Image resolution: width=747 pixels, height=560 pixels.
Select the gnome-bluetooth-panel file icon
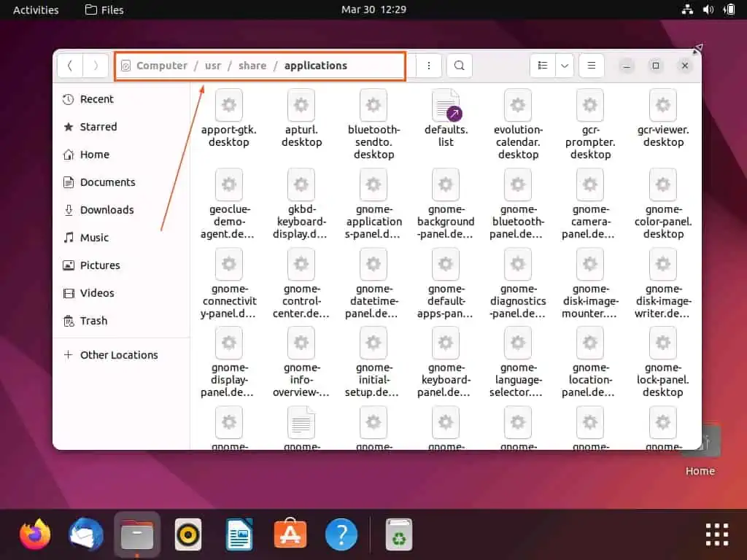(518, 184)
